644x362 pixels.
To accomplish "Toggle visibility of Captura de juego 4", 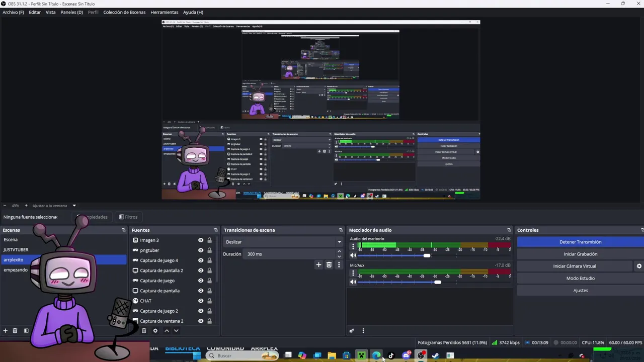I will (x=201, y=260).
